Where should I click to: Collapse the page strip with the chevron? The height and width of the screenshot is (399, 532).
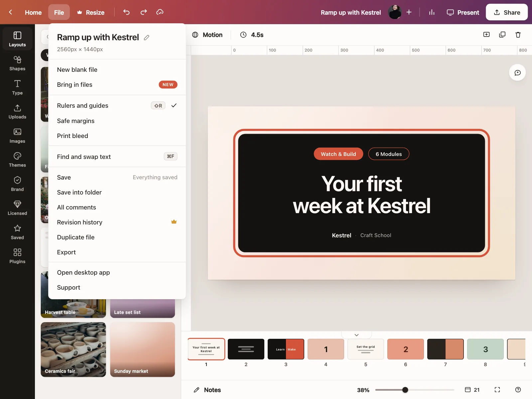tap(356, 335)
